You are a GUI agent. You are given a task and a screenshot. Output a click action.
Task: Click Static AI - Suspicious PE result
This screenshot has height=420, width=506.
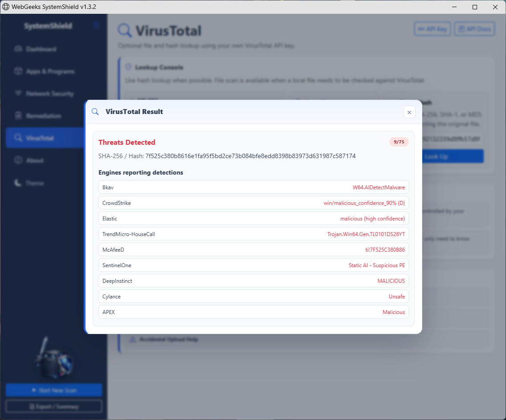click(x=376, y=265)
